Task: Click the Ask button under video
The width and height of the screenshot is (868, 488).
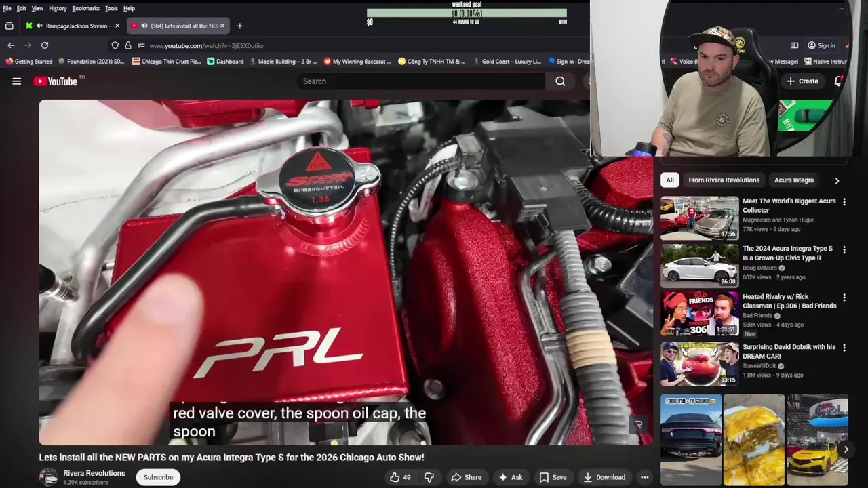Action: click(x=510, y=477)
